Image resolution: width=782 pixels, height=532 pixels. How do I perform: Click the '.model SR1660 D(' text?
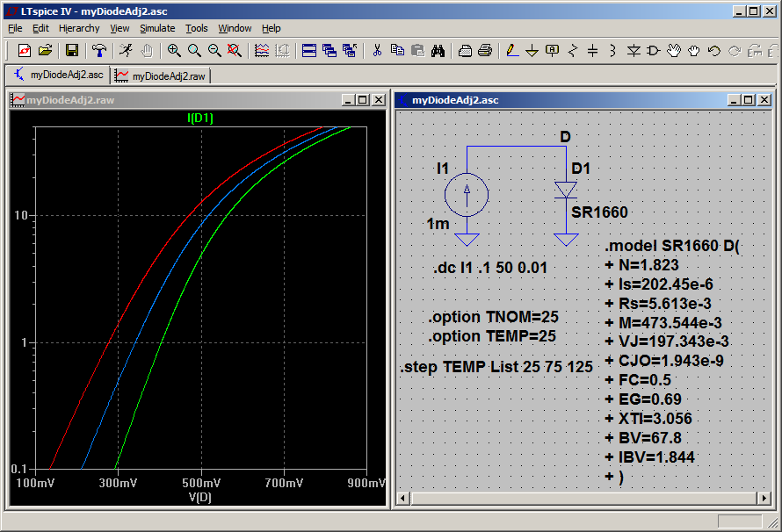672,246
